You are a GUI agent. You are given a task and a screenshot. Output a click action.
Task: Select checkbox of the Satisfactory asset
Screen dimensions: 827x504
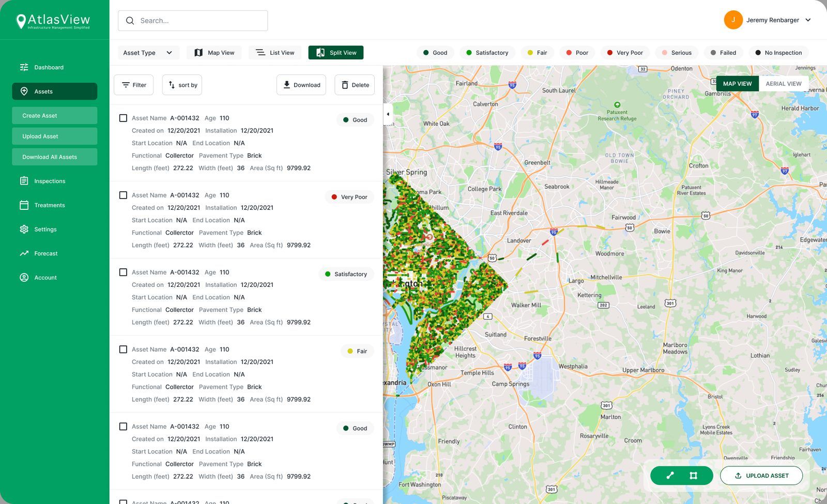click(x=123, y=272)
